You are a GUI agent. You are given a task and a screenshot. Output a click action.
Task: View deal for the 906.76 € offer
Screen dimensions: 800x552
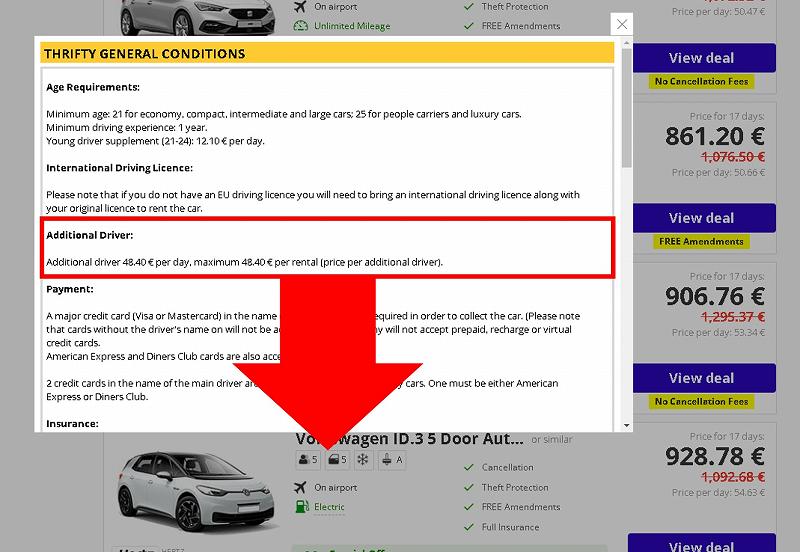coord(702,378)
